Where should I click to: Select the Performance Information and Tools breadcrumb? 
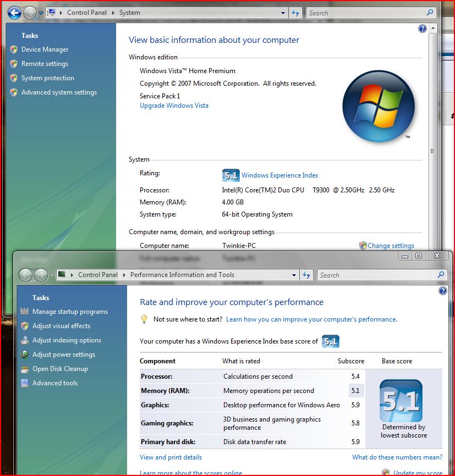point(182,275)
